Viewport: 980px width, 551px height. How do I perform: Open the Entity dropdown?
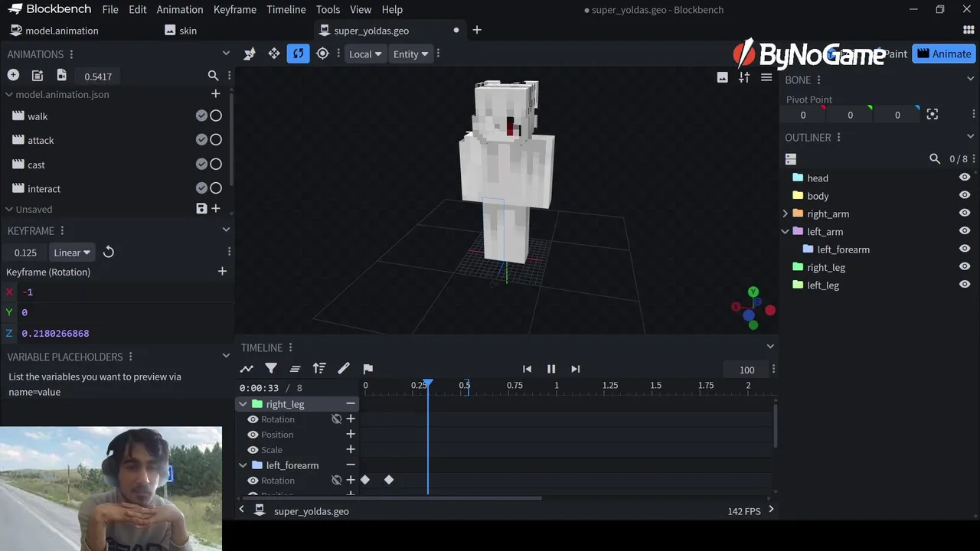click(410, 54)
